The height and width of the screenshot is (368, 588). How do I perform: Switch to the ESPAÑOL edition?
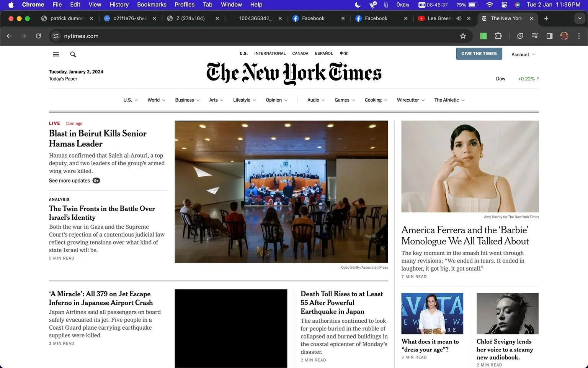324,53
